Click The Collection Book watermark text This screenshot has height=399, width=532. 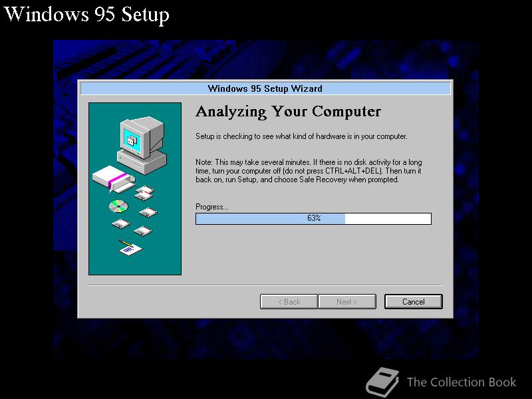click(462, 382)
